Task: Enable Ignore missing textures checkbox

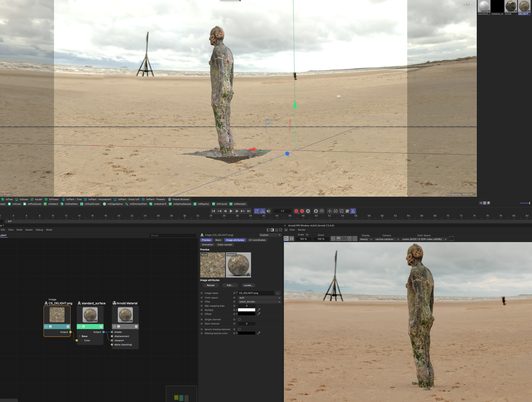Action: click(x=239, y=329)
